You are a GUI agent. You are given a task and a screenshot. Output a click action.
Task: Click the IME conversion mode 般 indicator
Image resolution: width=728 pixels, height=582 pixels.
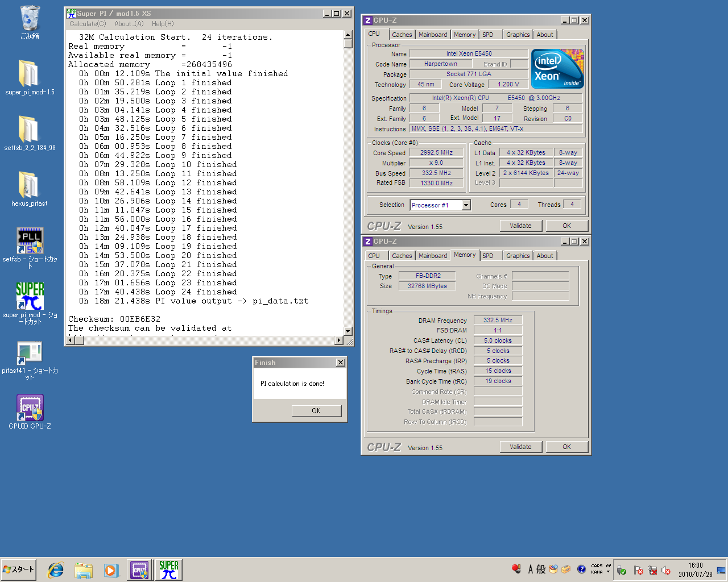pyautogui.click(x=541, y=569)
